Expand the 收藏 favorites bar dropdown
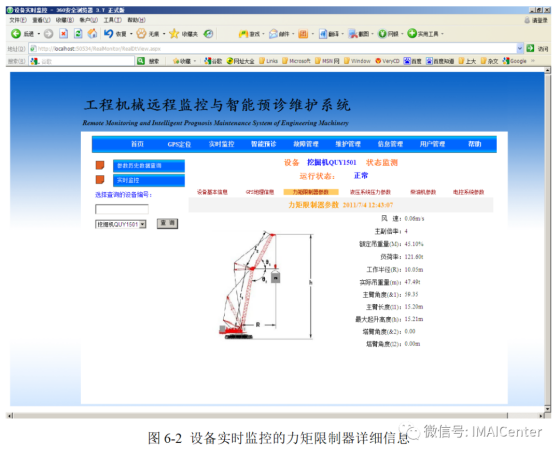 click(x=195, y=61)
